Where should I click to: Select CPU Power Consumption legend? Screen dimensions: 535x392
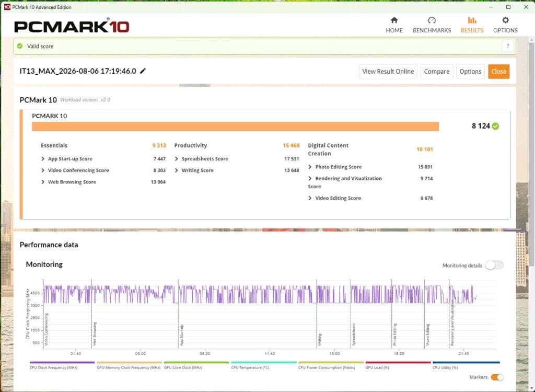331,365
